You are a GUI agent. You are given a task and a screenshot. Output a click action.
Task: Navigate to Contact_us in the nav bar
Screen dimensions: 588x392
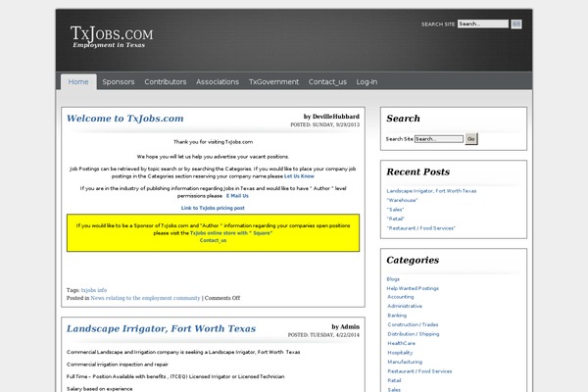[327, 81]
